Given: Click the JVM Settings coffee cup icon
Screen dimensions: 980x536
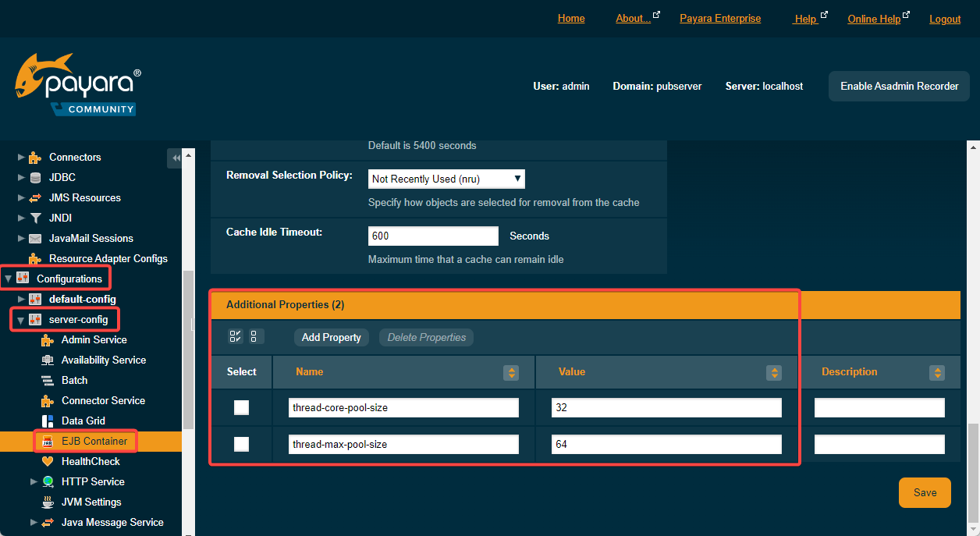Looking at the screenshot, I should click(48, 502).
